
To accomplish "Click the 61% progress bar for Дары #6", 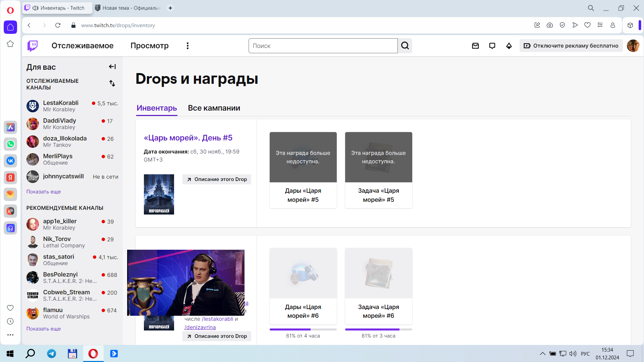I will point(303,329).
